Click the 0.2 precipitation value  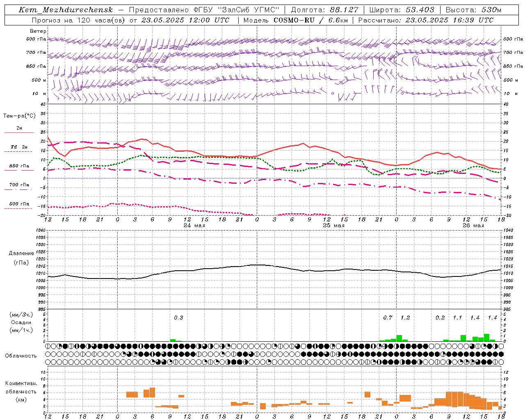click(440, 318)
